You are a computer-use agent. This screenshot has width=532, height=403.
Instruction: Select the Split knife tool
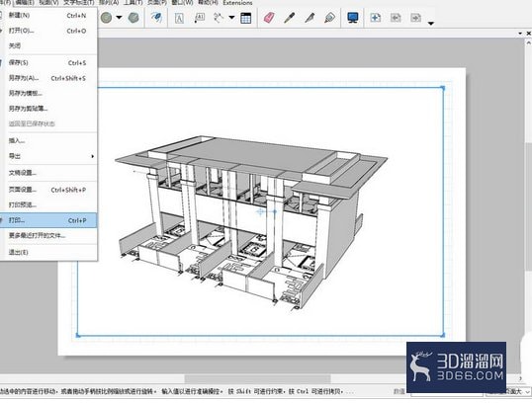pos(310,18)
